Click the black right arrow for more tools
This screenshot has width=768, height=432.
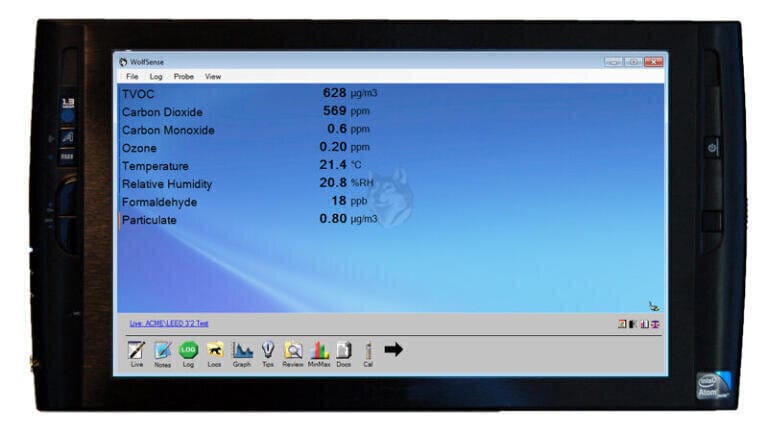pos(393,349)
